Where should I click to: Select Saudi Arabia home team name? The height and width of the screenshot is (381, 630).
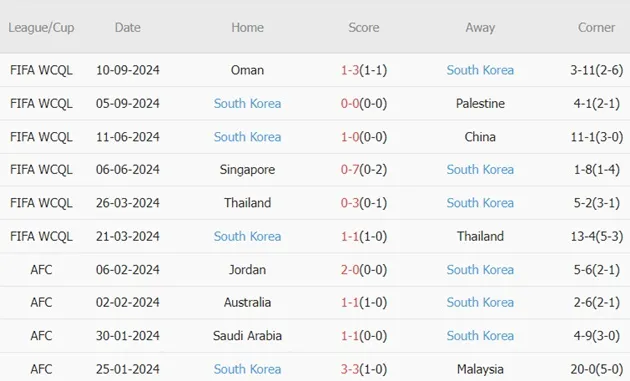pyautogui.click(x=248, y=336)
